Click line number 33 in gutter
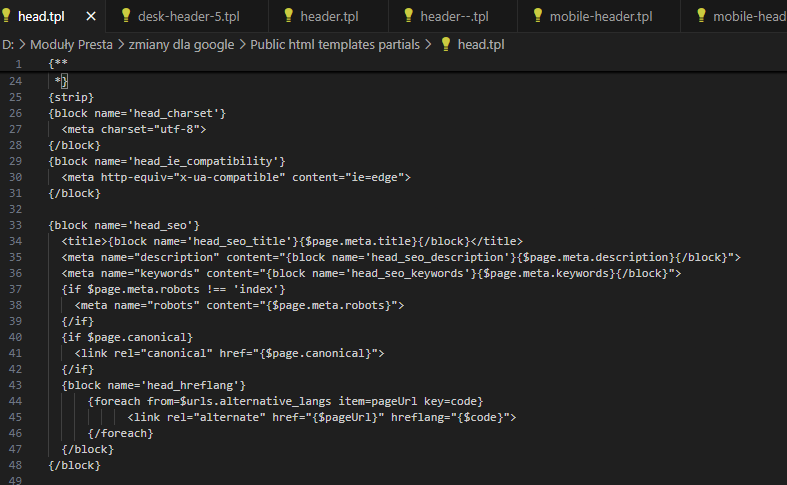 point(16,225)
